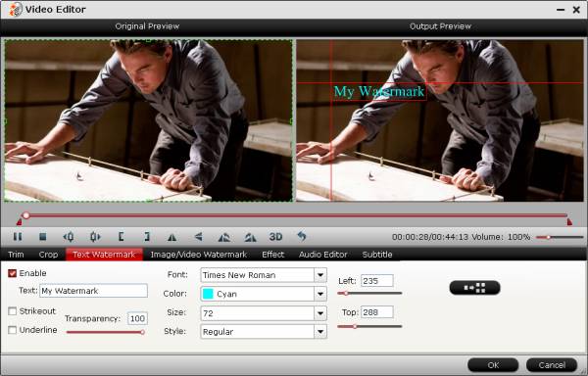Expand the Size dropdown
This screenshot has width=588, height=376.
[x=320, y=313]
